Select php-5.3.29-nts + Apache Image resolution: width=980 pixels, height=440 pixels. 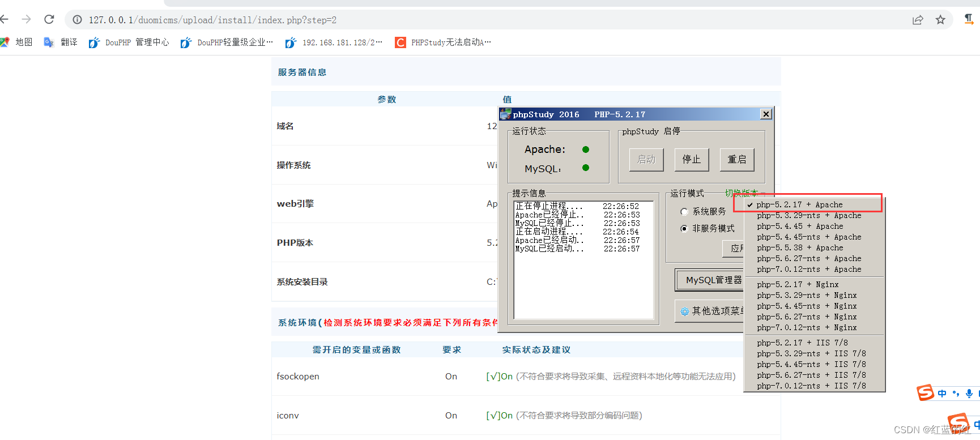[x=813, y=216]
